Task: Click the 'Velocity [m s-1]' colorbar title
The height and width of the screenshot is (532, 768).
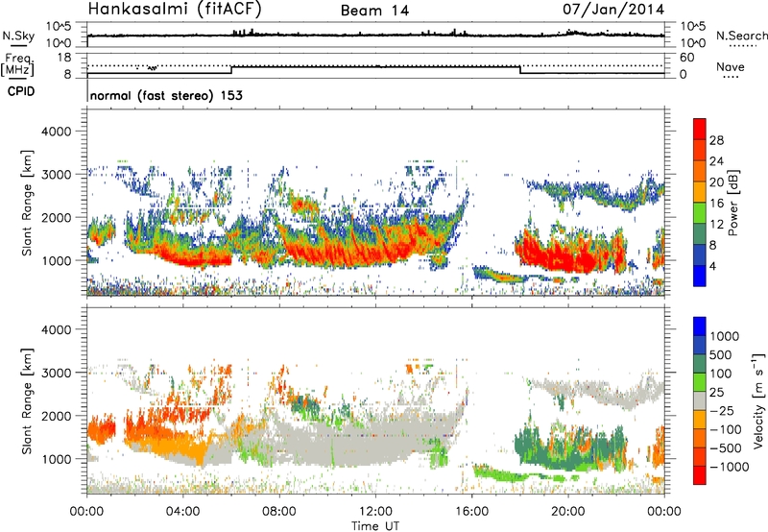Action: pyautogui.click(x=758, y=400)
